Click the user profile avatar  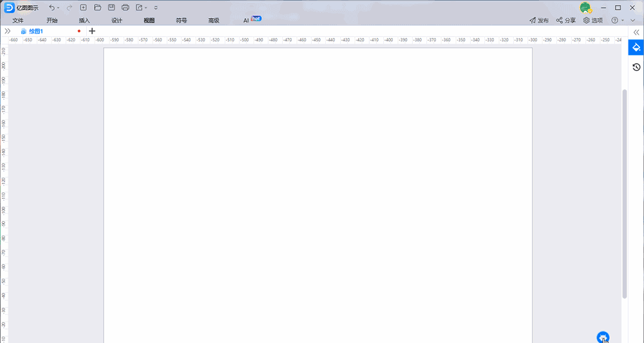pyautogui.click(x=585, y=8)
